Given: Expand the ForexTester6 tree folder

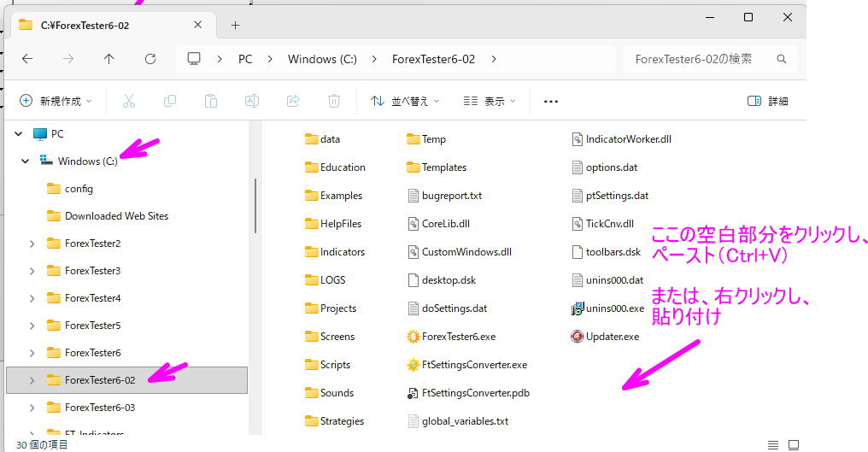Looking at the screenshot, I should [x=32, y=353].
